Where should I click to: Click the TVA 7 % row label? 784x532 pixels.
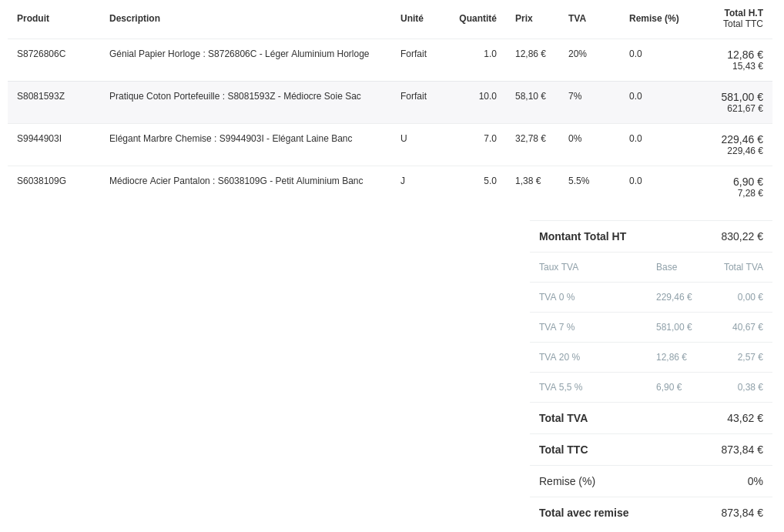[x=557, y=327]
